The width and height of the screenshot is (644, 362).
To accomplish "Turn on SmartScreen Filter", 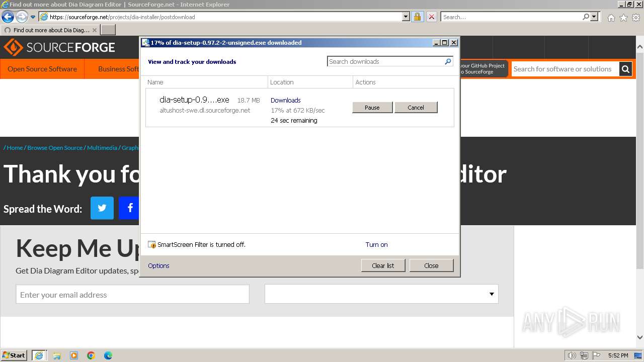I will pyautogui.click(x=376, y=245).
